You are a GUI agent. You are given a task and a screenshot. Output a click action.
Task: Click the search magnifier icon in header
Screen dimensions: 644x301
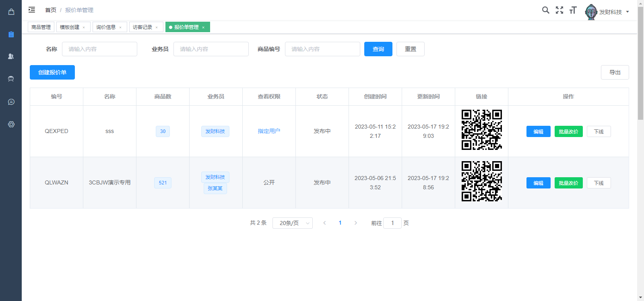(545, 10)
